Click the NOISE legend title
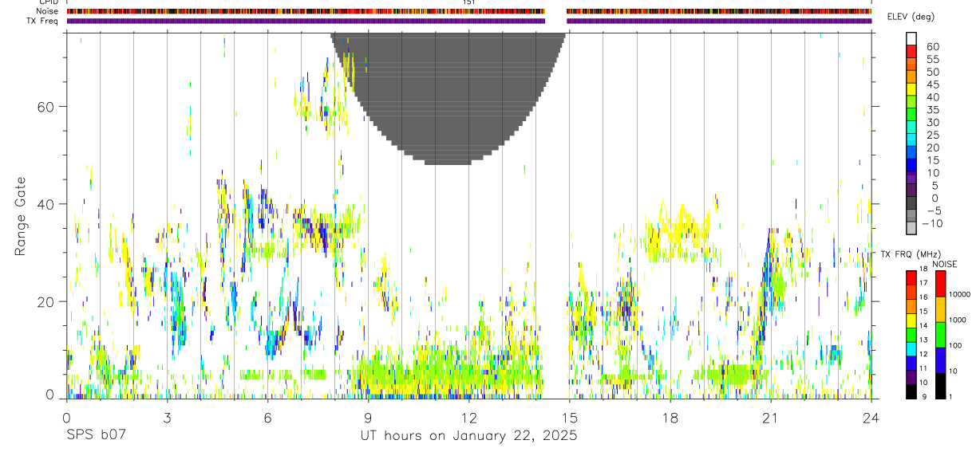980x452 pixels. click(x=945, y=264)
